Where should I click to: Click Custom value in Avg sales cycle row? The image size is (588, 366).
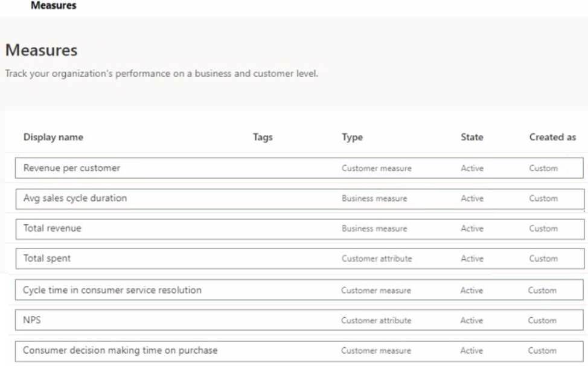(543, 198)
